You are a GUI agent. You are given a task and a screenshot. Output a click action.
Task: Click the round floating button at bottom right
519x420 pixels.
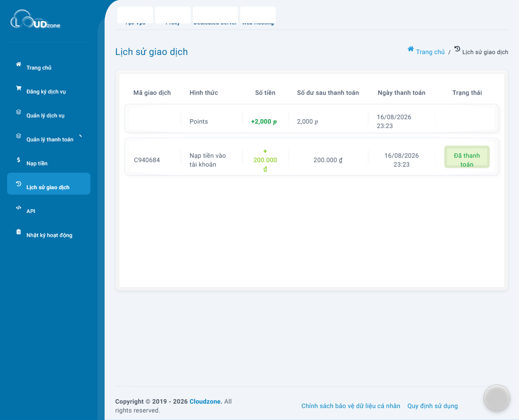coord(496,398)
